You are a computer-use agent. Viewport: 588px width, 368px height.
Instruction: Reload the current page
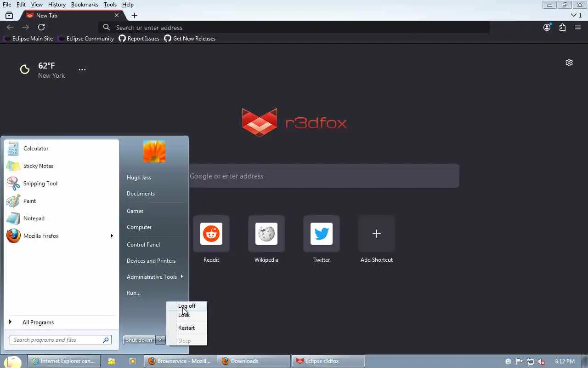pos(41,28)
